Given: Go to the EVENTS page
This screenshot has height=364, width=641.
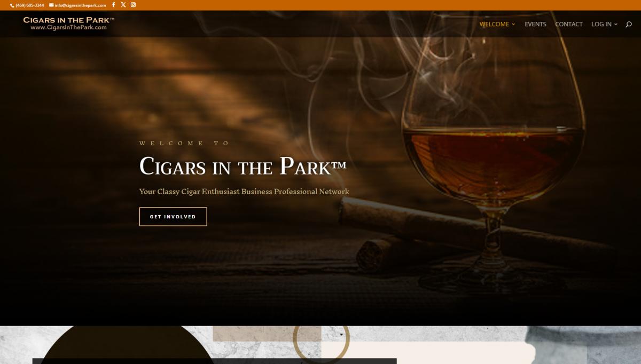Looking at the screenshot, I should click(535, 24).
